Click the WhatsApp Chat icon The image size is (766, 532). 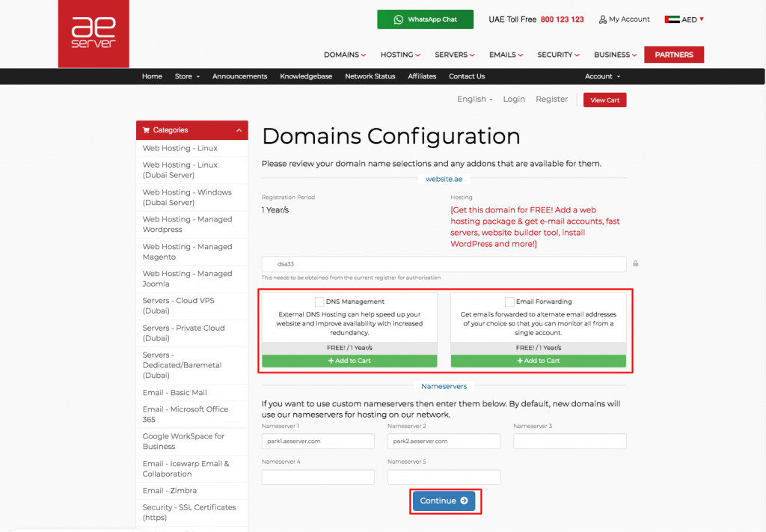[x=397, y=19]
